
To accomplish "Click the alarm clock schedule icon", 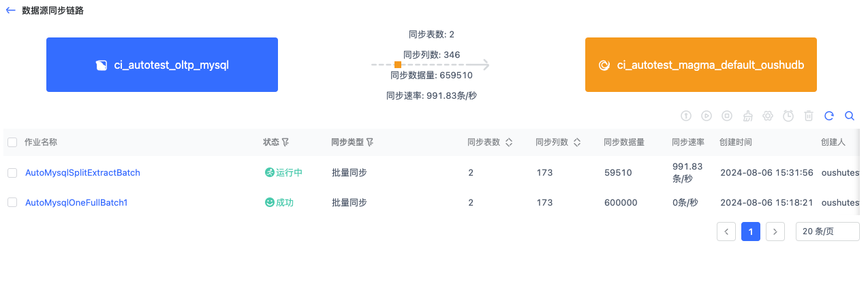I will [788, 116].
